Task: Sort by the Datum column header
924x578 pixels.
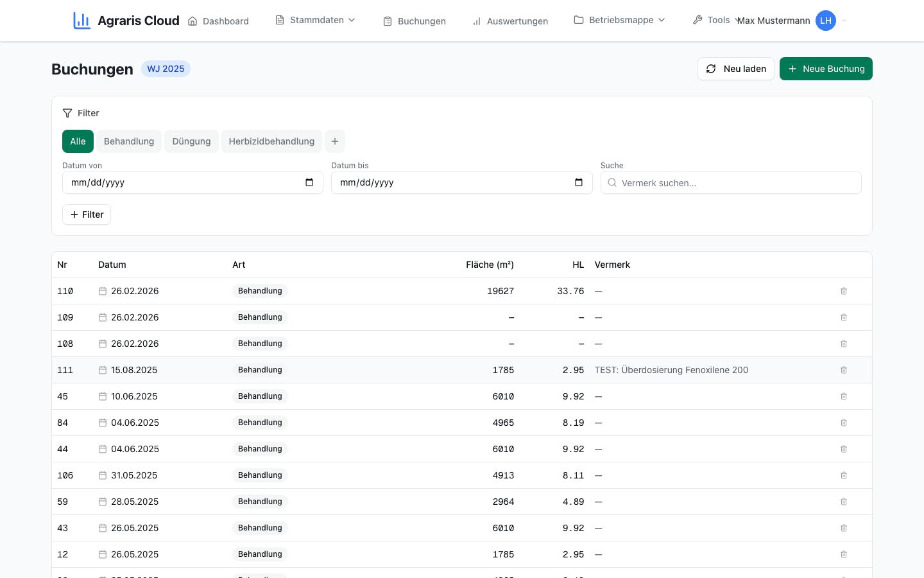Action: (112, 265)
